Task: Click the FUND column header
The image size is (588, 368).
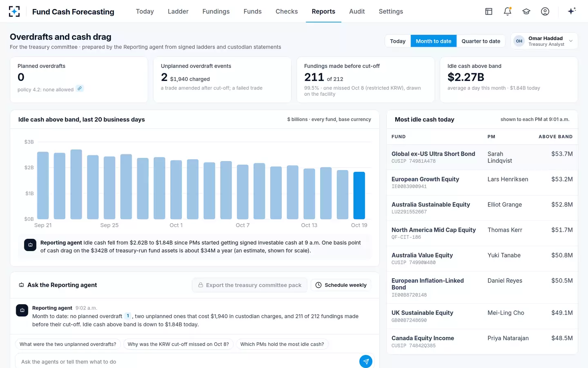Action: (x=399, y=137)
